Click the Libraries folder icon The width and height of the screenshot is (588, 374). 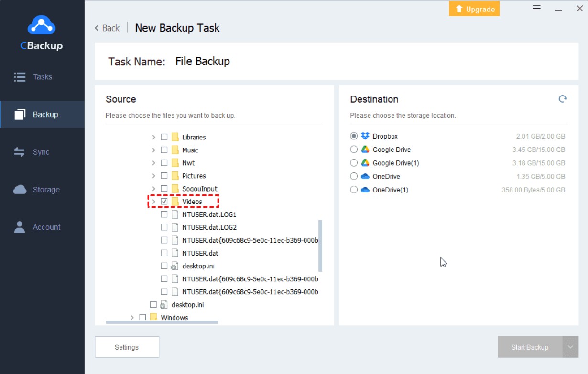pyautogui.click(x=175, y=137)
